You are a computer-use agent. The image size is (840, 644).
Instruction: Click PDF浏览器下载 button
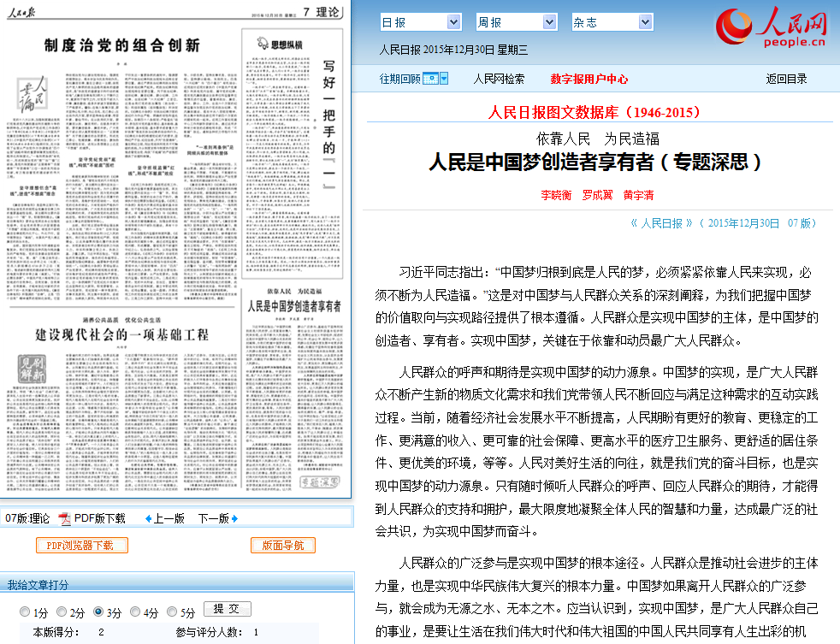(x=82, y=546)
